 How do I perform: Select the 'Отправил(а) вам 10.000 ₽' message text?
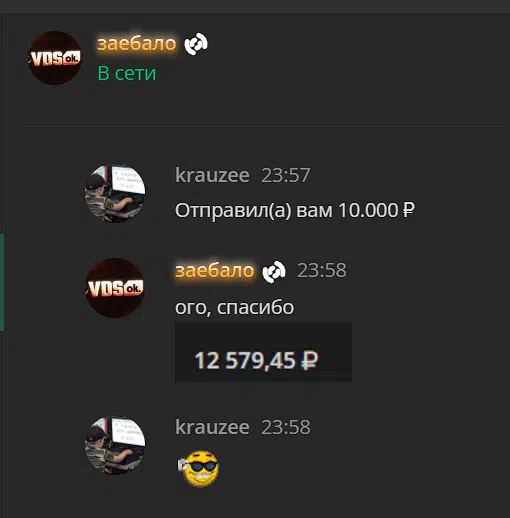(x=295, y=210)
